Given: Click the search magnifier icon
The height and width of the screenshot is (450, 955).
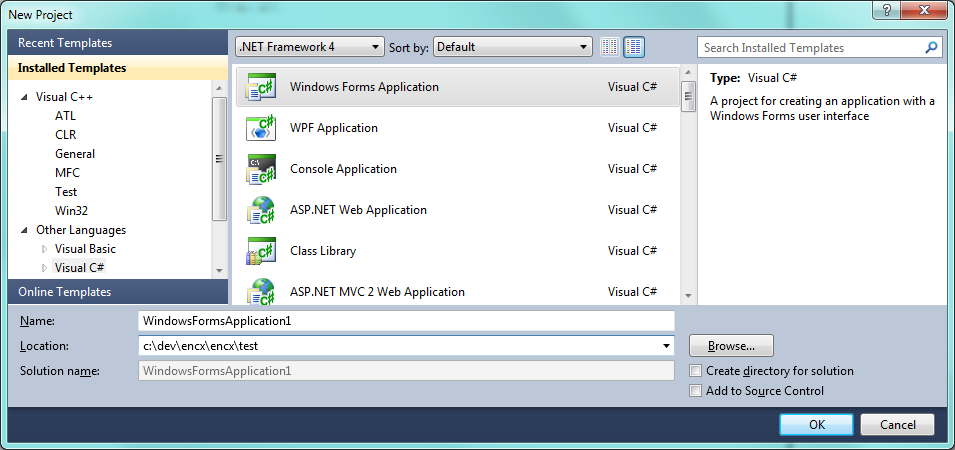Looking at the screenshot, I should tap(931, 47).
